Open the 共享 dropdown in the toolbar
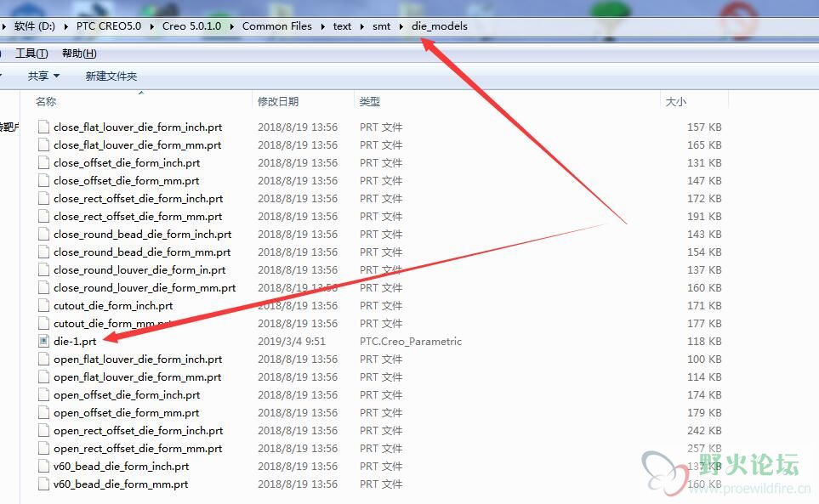 (43, 76)
